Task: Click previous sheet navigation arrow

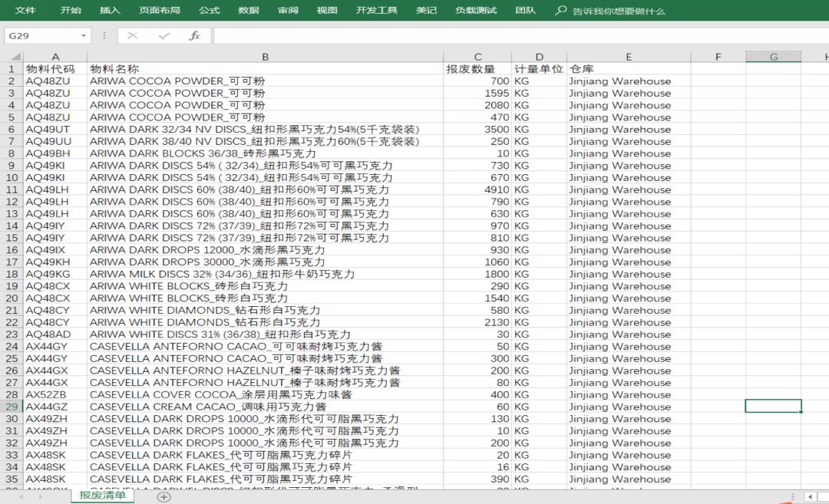Action: (x=20, y=497)
